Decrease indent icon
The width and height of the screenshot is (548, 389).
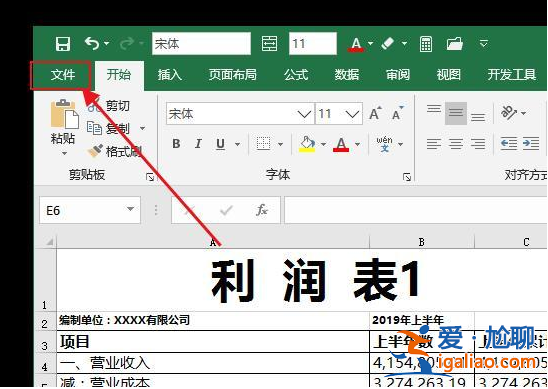click(x=509, y=144)
